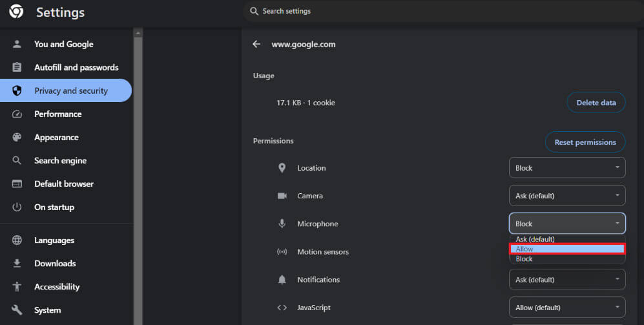This screenshot has width=644, height=325.
Task: Select Allow in the Microphone list
Action: (567, 249)
